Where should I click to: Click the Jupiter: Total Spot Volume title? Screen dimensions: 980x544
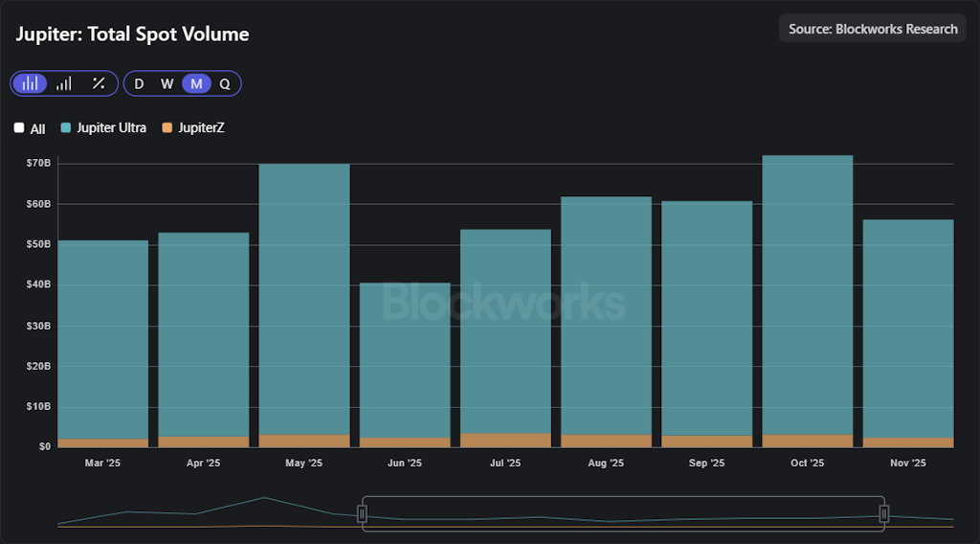(x=132, y=34)
